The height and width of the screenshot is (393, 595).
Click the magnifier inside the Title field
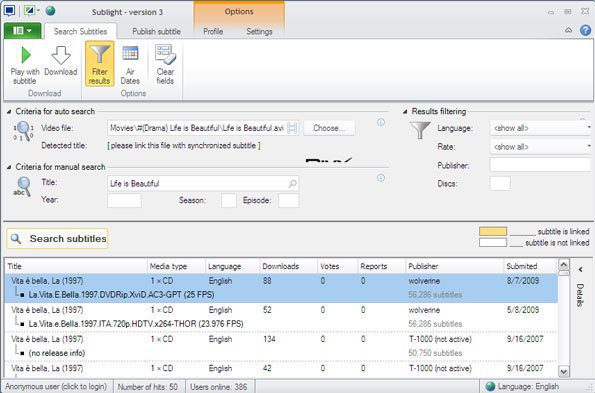click(292, 184)
